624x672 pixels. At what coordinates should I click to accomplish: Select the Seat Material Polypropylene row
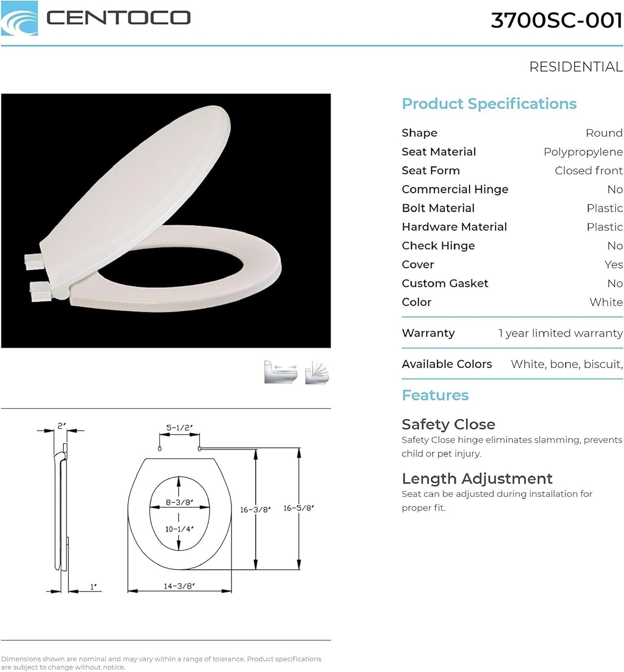coord(512,152)
